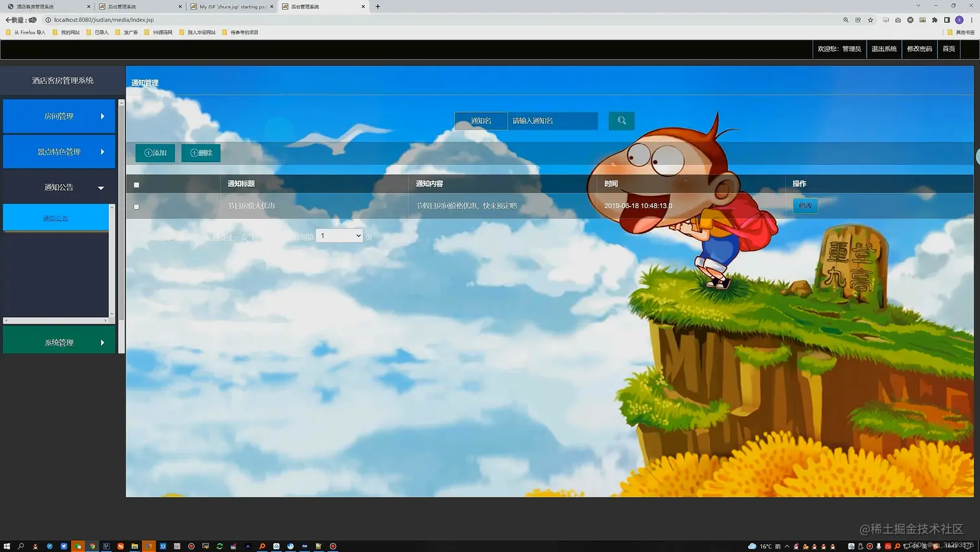Close the 酒店客房管理系统 browser tab
The width and height of the screenshot is (980, 552).
89,6
